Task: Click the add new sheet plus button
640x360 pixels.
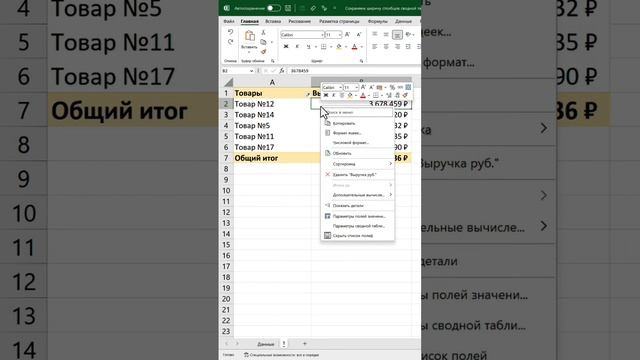Action: tap(304, 344)
